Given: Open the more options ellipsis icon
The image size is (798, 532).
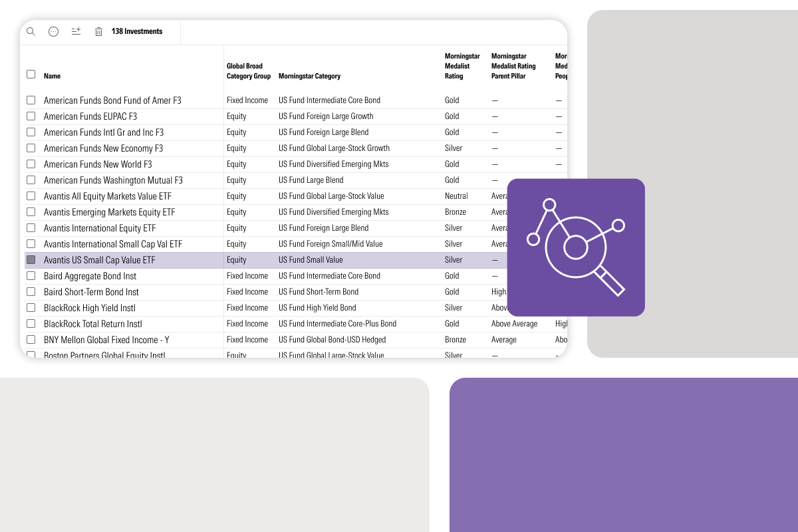Looking at the screenshot, I should (x=54, y=31).
